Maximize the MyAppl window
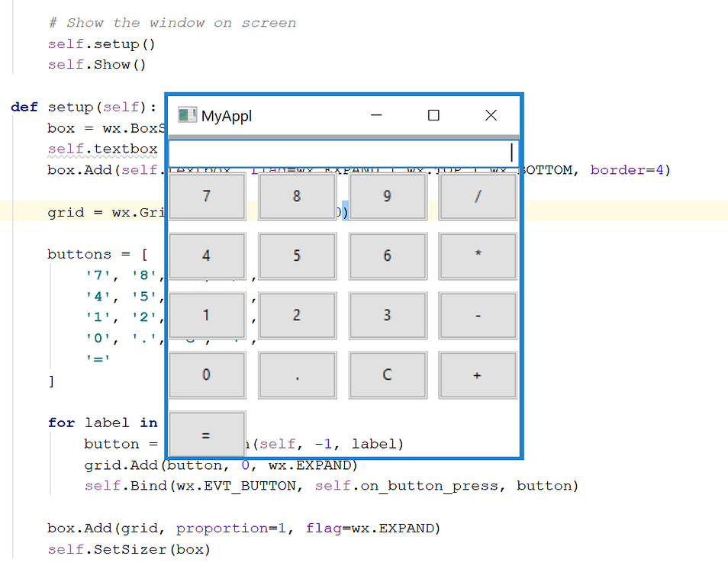 coord(433,115)
